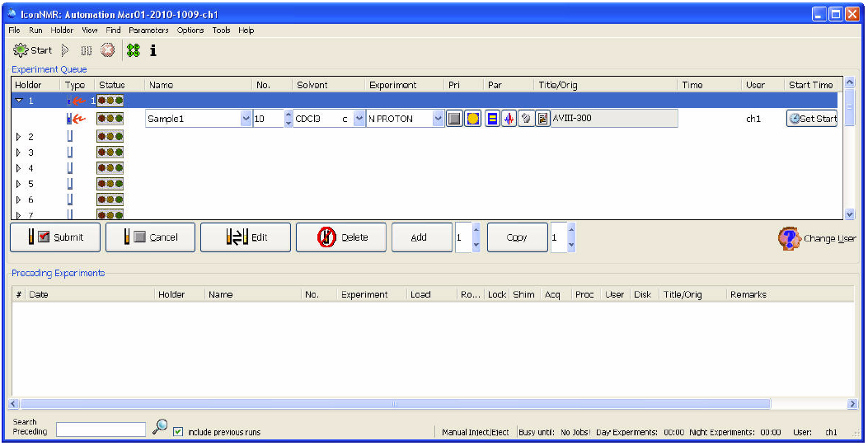Click the Solvent column header
The width and height of the screenshot is (868, 446).
[312, 85]
